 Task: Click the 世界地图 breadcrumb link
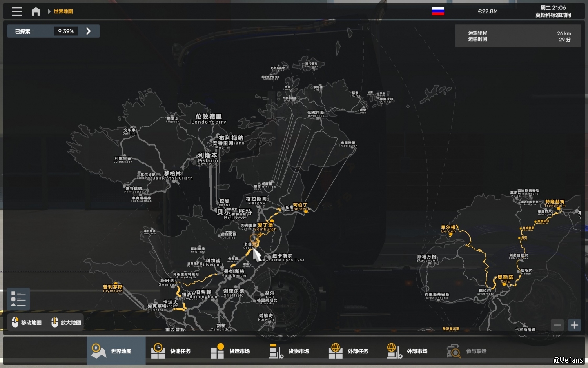pos(63,11)
